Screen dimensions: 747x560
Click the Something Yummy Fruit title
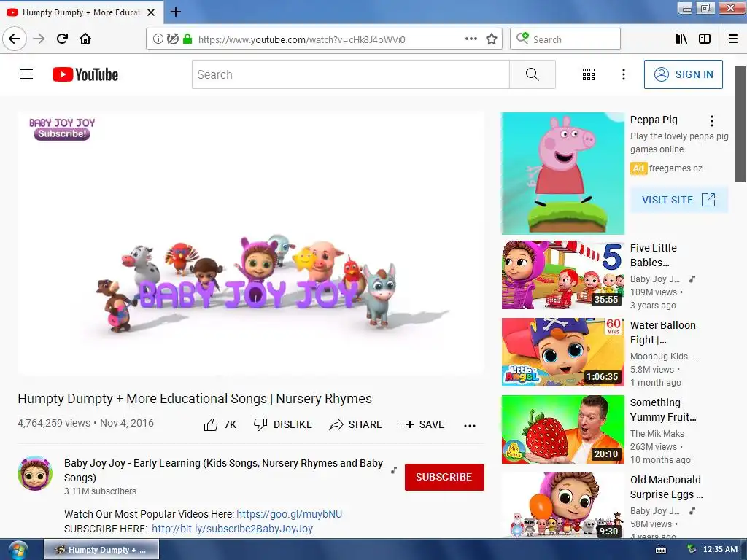(x=663, y=410)
